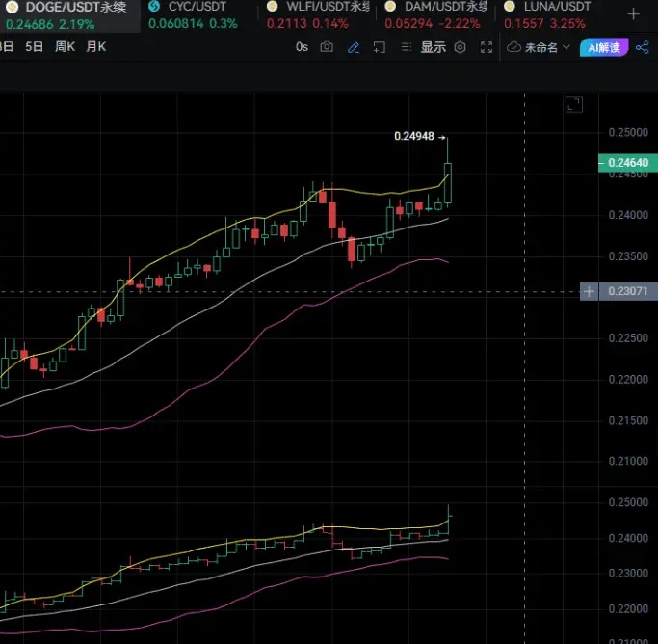Screen dimensions: 658x644
Task: Open the 显示 display options
Action: [434, 47]
